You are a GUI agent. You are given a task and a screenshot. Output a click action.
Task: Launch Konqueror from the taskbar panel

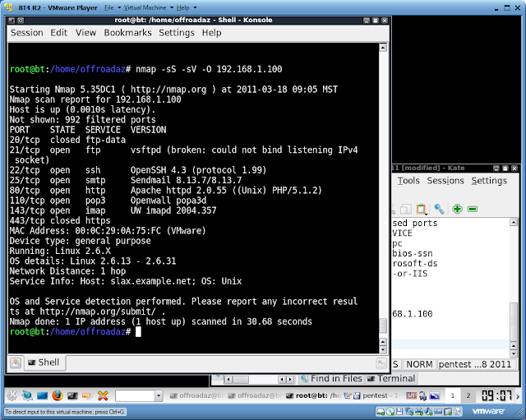pos(27,396)
